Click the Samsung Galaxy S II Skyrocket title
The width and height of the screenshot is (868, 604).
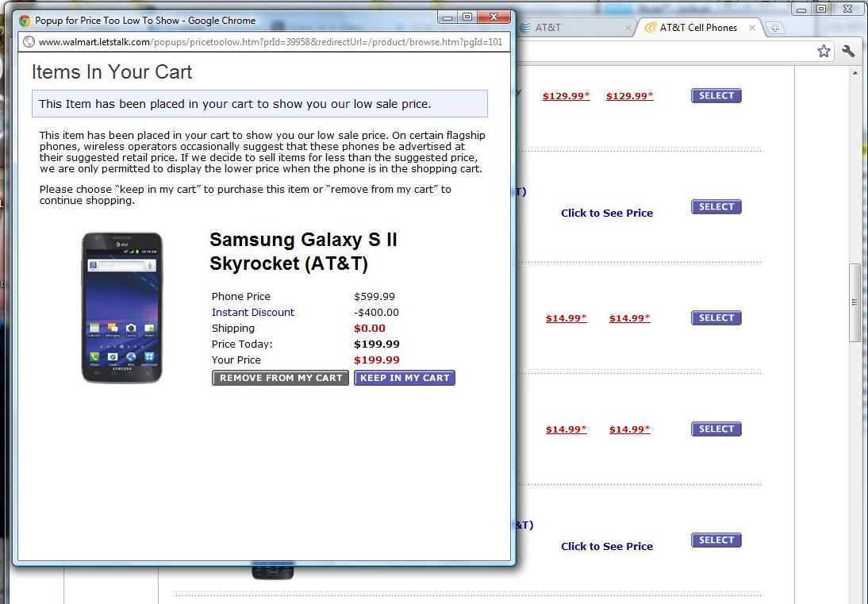click(x=303, y=252)
